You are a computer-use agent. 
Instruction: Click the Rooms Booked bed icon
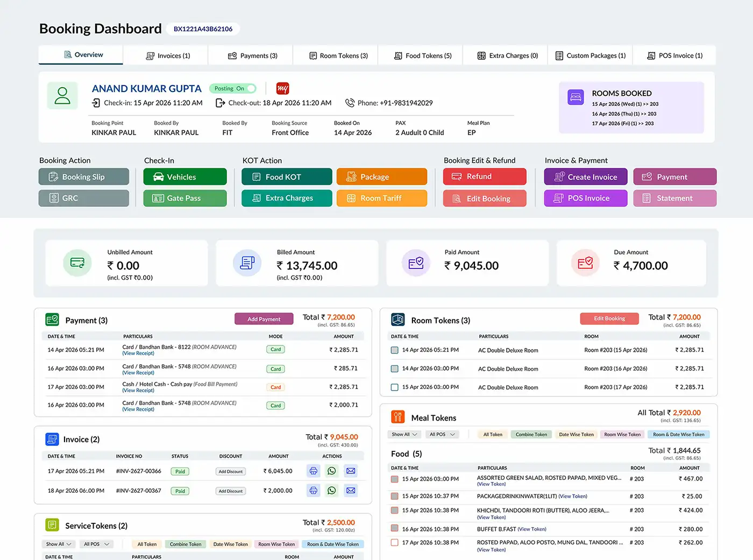576,97
